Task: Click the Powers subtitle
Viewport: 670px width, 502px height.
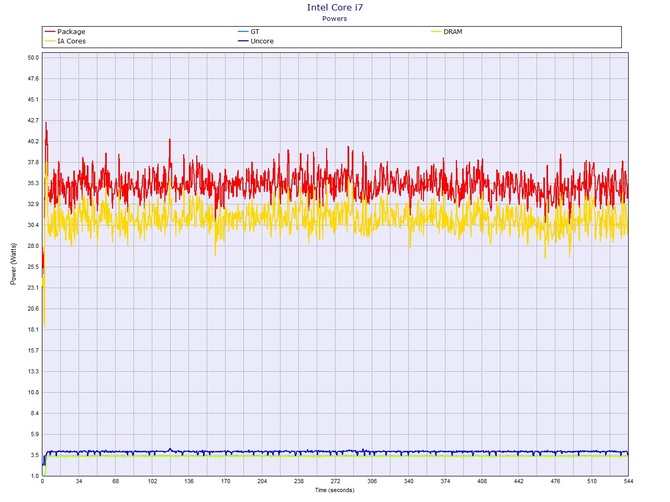Action: coord(334,18)
